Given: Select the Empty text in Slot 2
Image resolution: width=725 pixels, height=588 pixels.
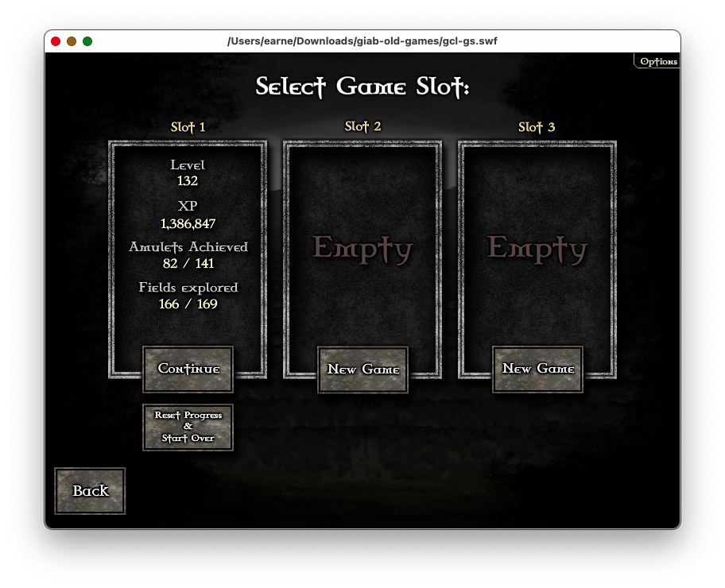Looking at the screenshot, I should tap(362, 249).
